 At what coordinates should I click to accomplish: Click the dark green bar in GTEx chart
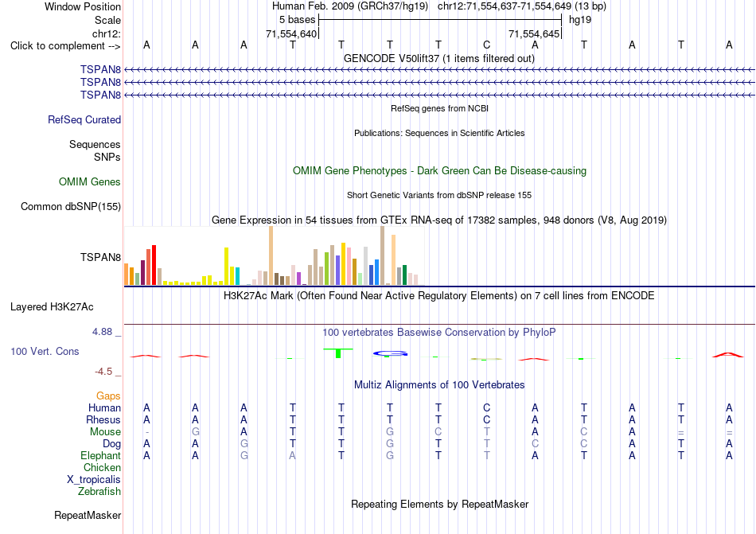pyautogui.click(x=404, y=275)
